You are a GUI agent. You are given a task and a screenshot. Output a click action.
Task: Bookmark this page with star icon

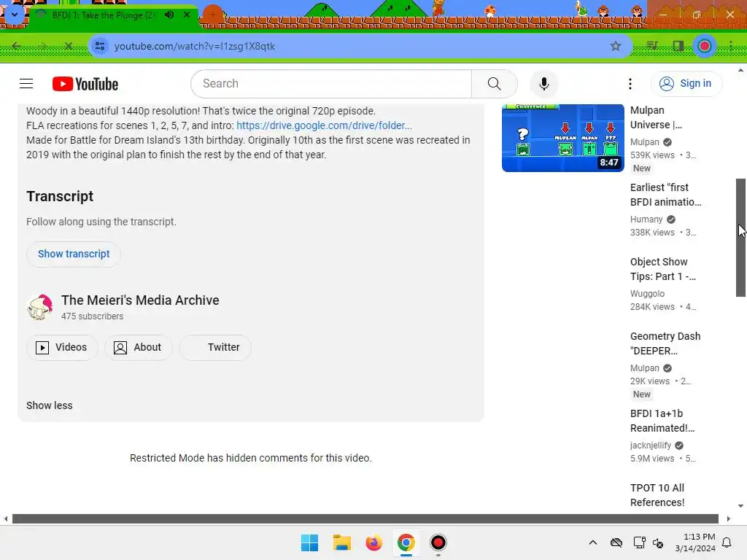click(616, 46)
